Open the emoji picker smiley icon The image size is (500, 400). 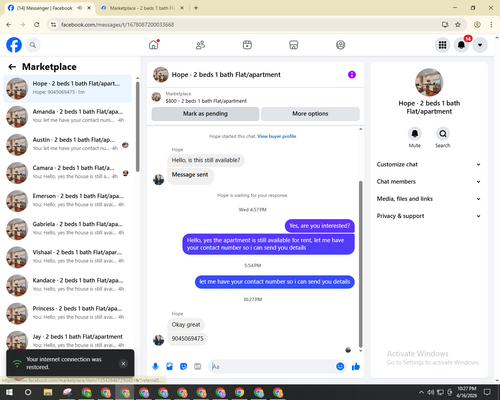click(340, 367)
